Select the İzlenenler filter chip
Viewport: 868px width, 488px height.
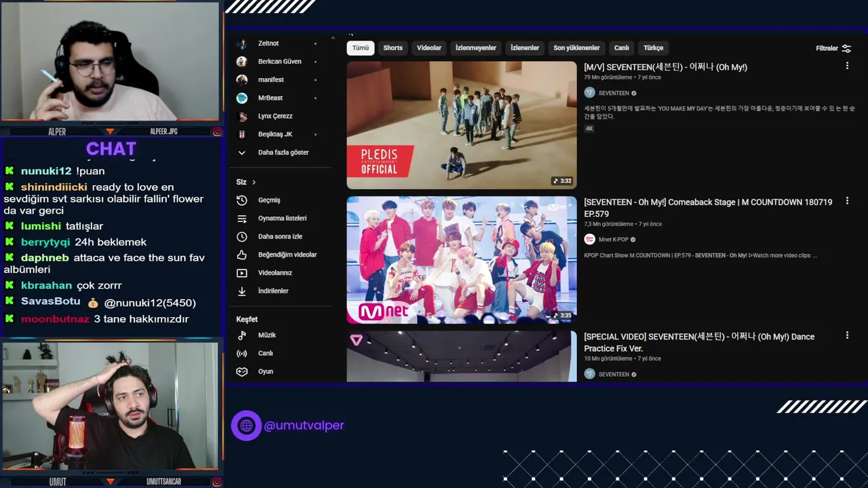525,48
